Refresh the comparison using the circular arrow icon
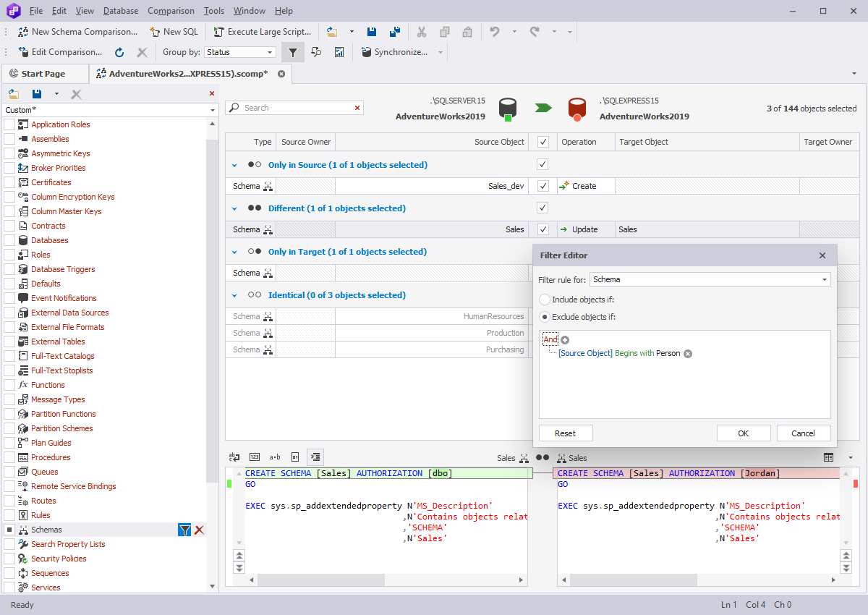 [x=119, y=51]
